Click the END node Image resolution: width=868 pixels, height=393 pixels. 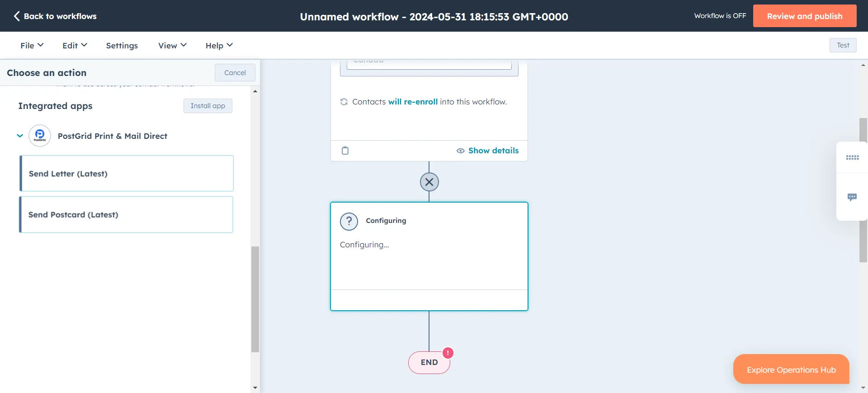pyautogui.click(x=429, y=362)
